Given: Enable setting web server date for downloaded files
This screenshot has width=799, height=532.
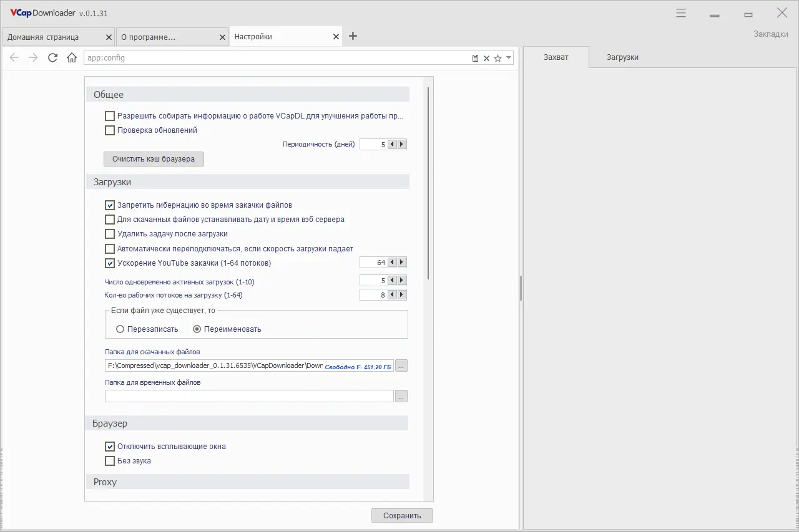Looking at the screenshot, I should tap(110, 220).
